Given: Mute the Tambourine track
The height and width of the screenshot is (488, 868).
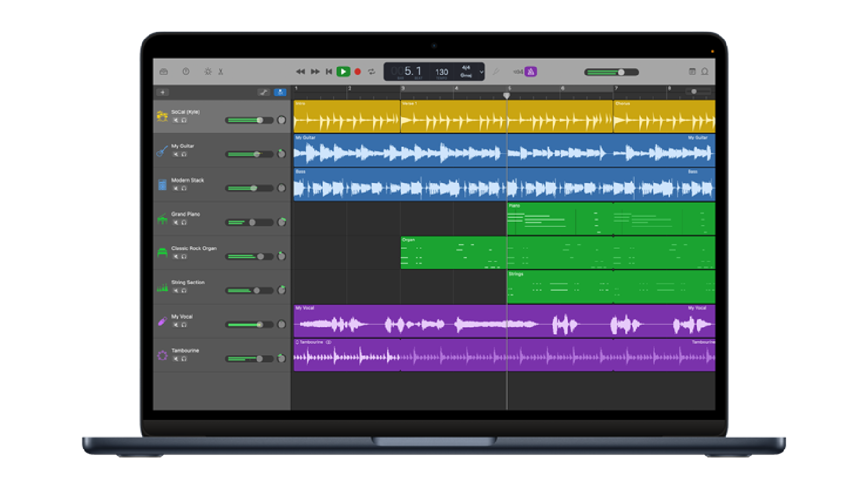Looking at the screenshot, I should point(176,359).
